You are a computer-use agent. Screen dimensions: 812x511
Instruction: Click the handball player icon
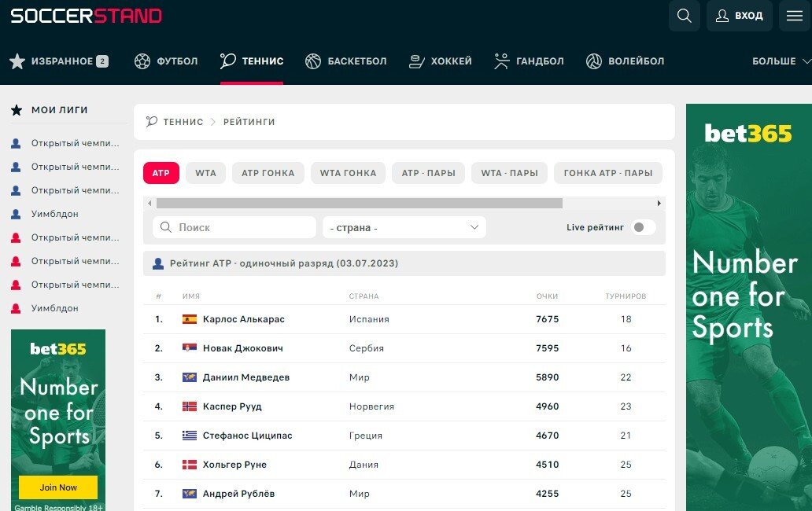tap(502, 61)
